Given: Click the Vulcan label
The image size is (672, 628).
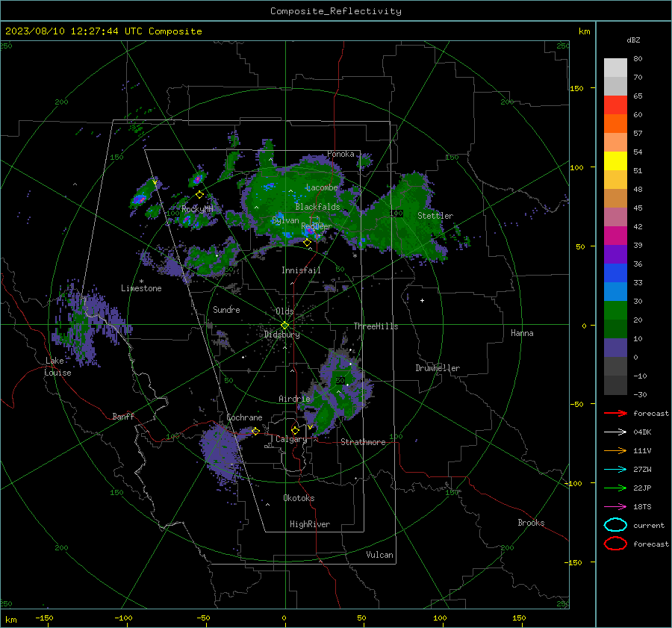Looking at the screenshot, I should [380, 555].
